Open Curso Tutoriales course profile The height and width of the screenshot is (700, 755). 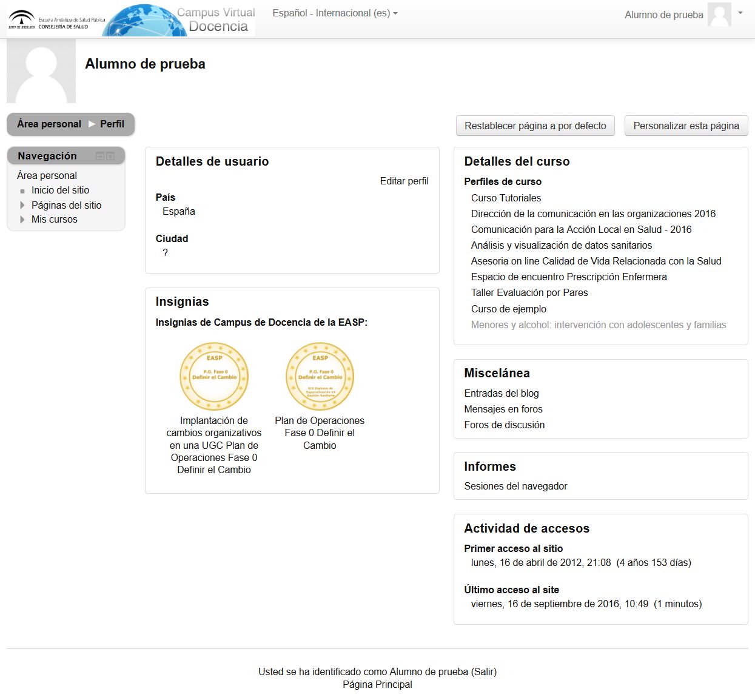(x=506, y=198)
